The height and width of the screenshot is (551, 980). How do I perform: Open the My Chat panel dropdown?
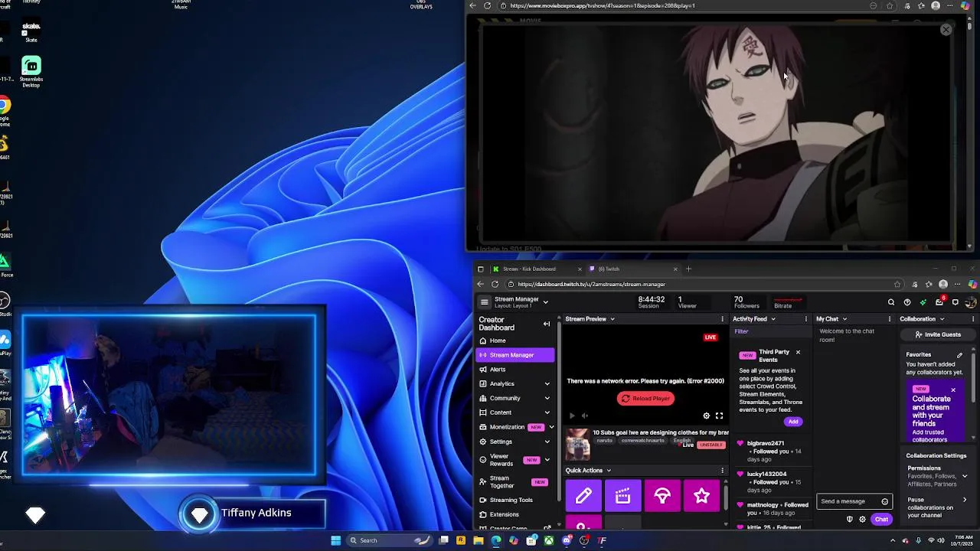844,319
